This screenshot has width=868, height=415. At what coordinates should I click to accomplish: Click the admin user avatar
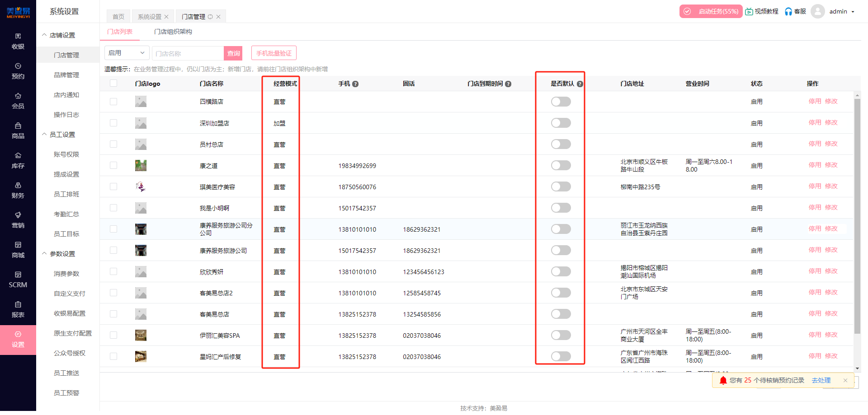818,11
